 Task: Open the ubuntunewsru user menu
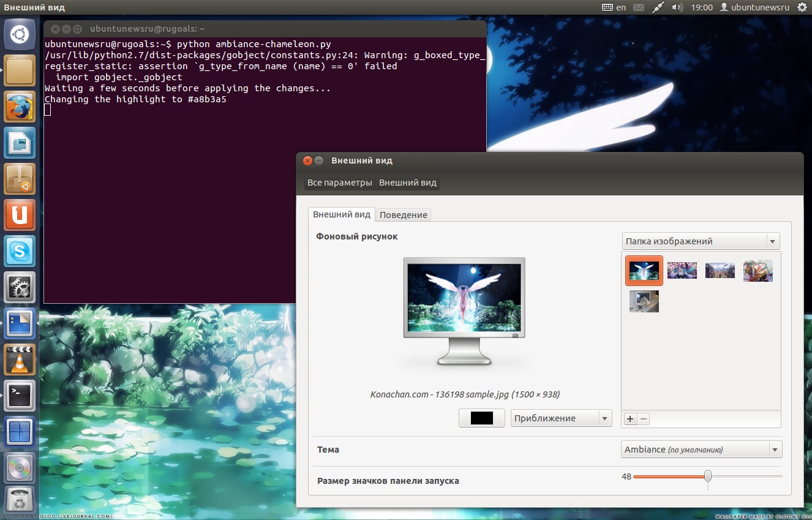(754, 7)
